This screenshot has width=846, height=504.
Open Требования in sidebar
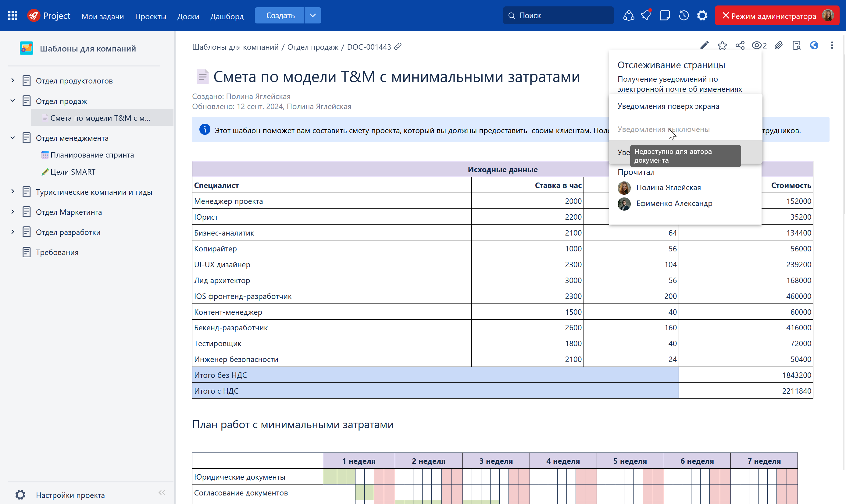pyautogui.click(x=57, y=252)
